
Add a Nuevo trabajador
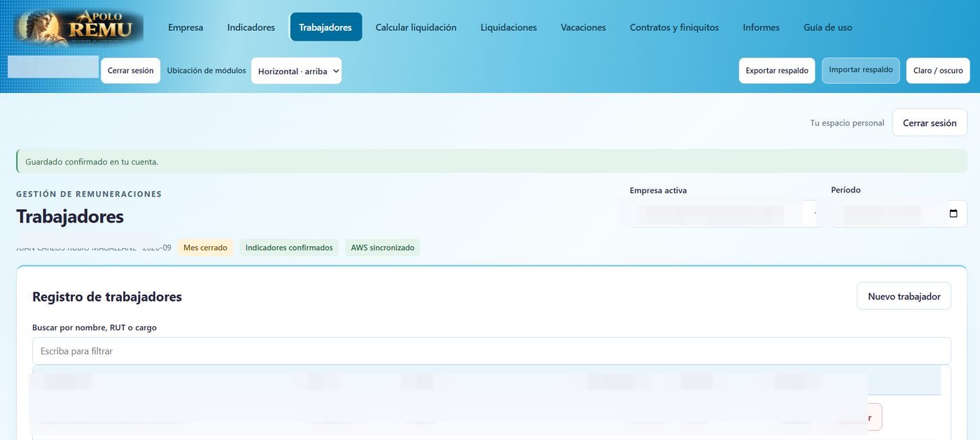click(x=904, y=296)
